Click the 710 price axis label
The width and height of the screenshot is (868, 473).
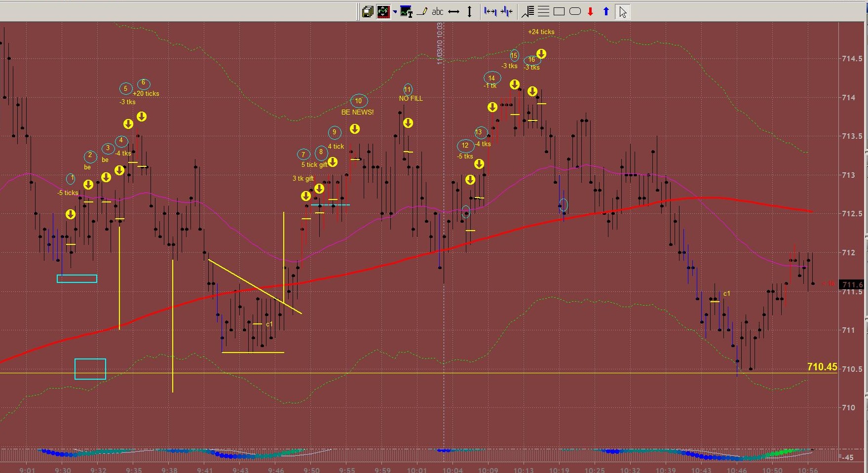point(849,408)
